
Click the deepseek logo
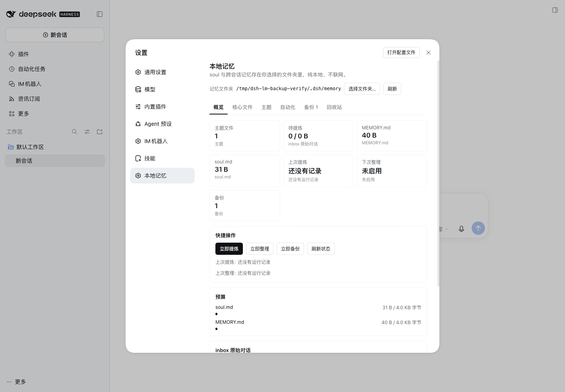(x=43, y=14)
